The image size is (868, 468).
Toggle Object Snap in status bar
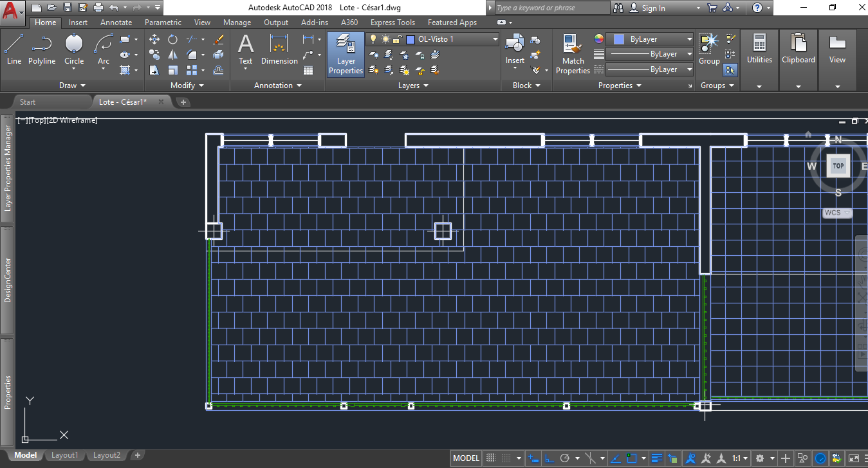[x=633, y=458]
